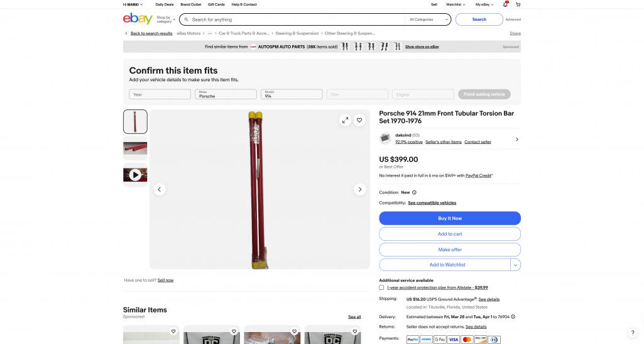Click Sell now link
The width and height of the screenshot is (644, 344).
tap(165, 280)
